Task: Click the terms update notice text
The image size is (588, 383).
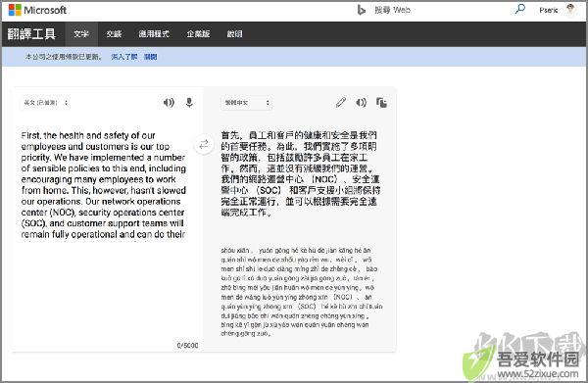Action: coord(64,57)
